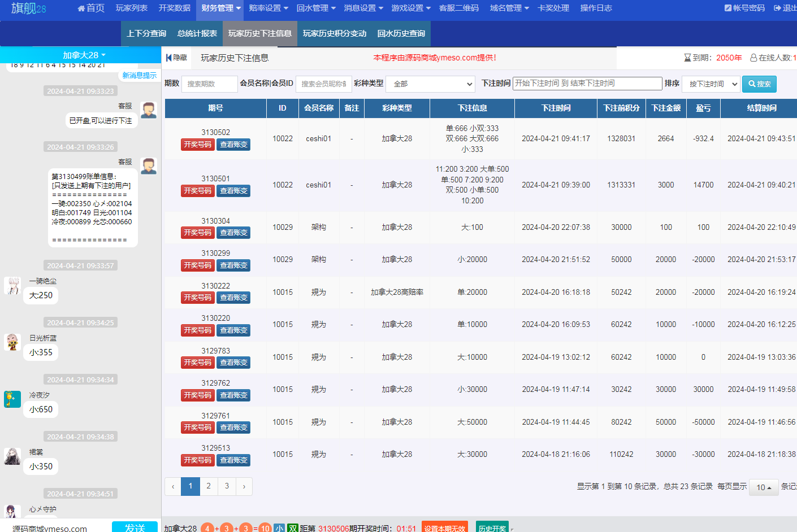Open the 彩种类型 全部 dropdown
The height and width of the screenshot is (532, 797).
[x=430, y=84]
